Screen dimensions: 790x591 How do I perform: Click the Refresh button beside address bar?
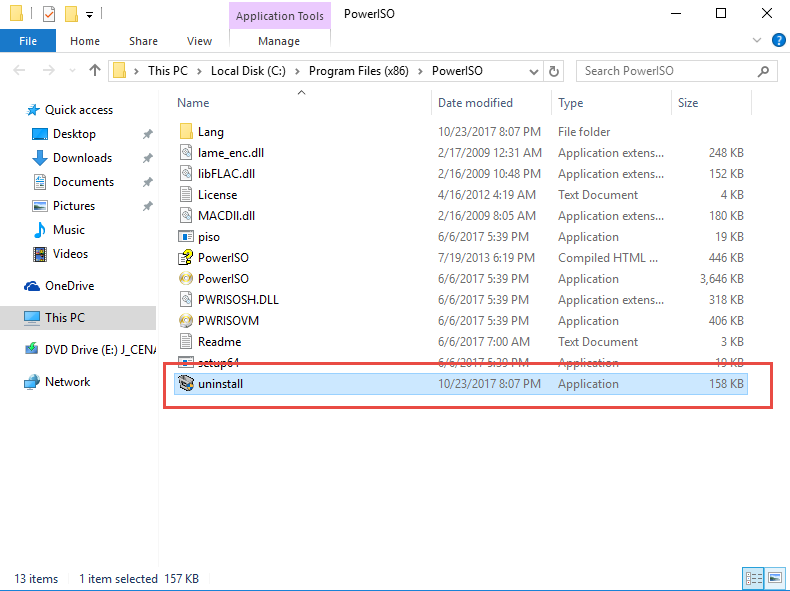click(554, 71)
